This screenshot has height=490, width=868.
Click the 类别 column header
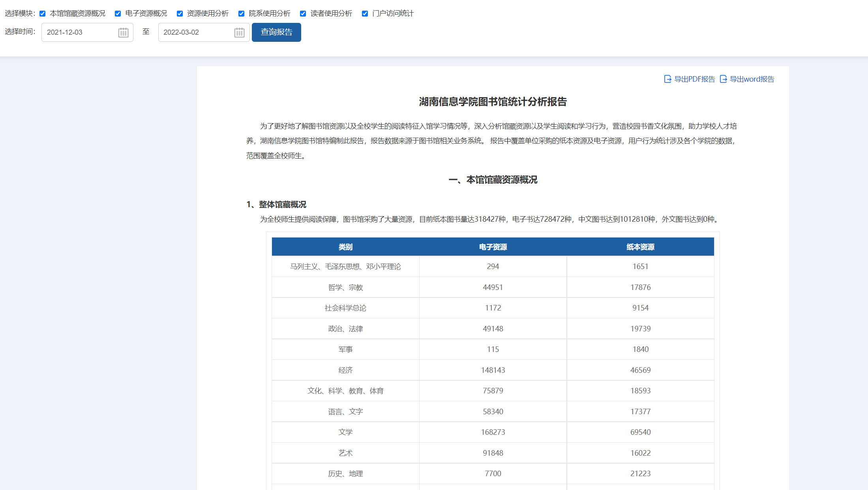click(x=345, y=247)
